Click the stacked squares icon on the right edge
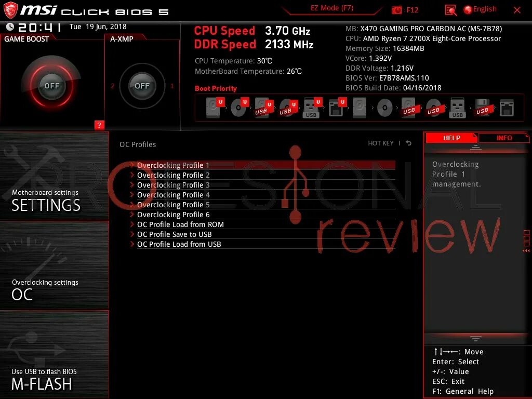532x399 pixels. point(527,238)
